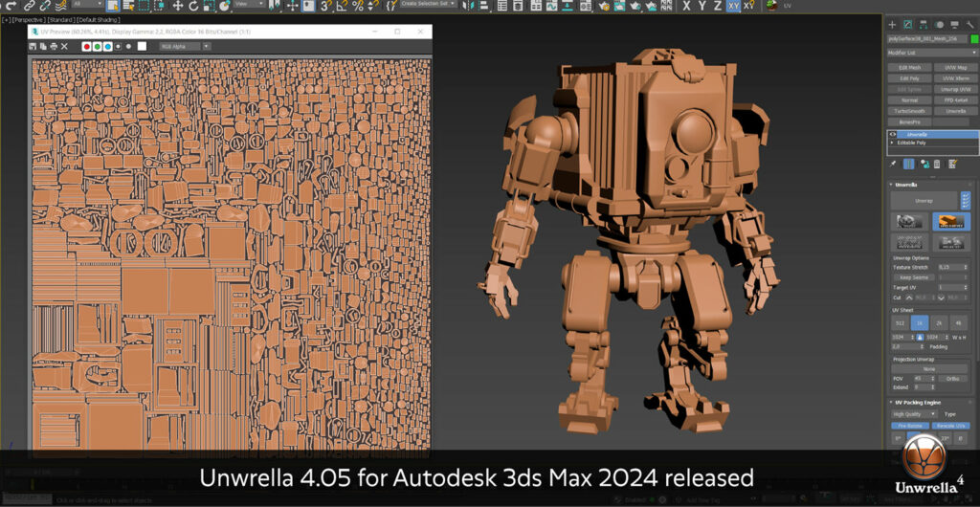Click Use Pivot Point Center icon
Screen dimensions: 980x507
274,6
